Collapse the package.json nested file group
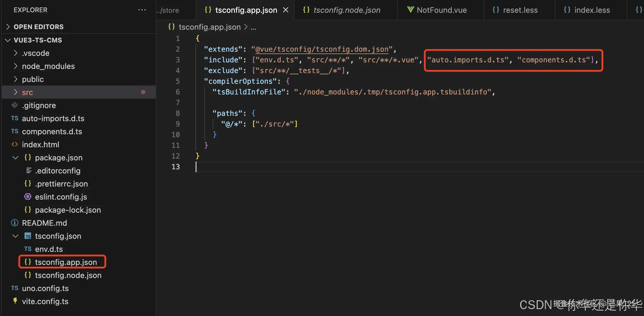644x316 pixels. (15, 157)
